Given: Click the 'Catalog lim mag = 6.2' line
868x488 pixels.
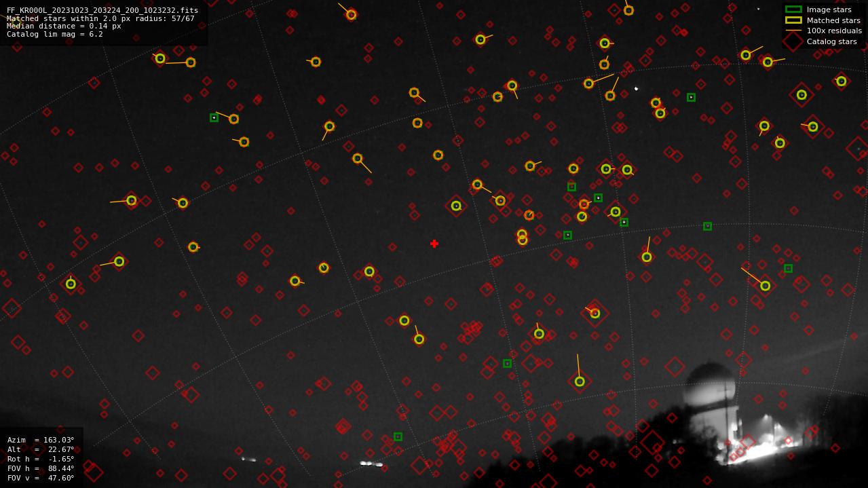Looking at the screenshot, I should click(55, 34).
